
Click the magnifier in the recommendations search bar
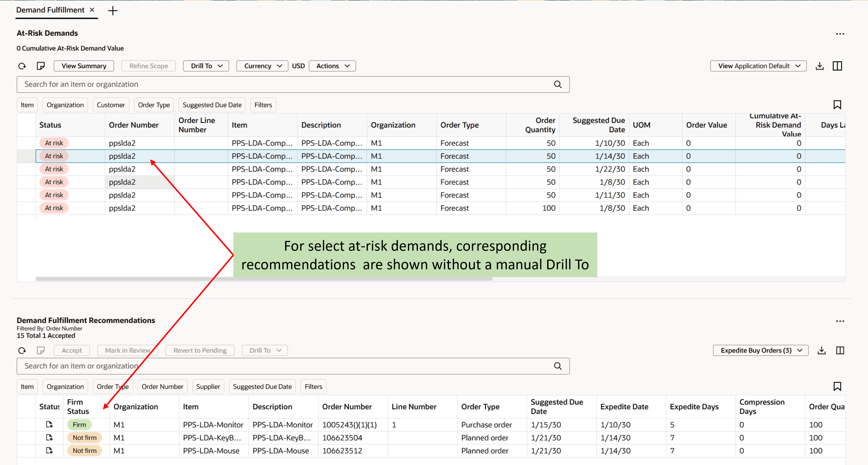(557, 366)
